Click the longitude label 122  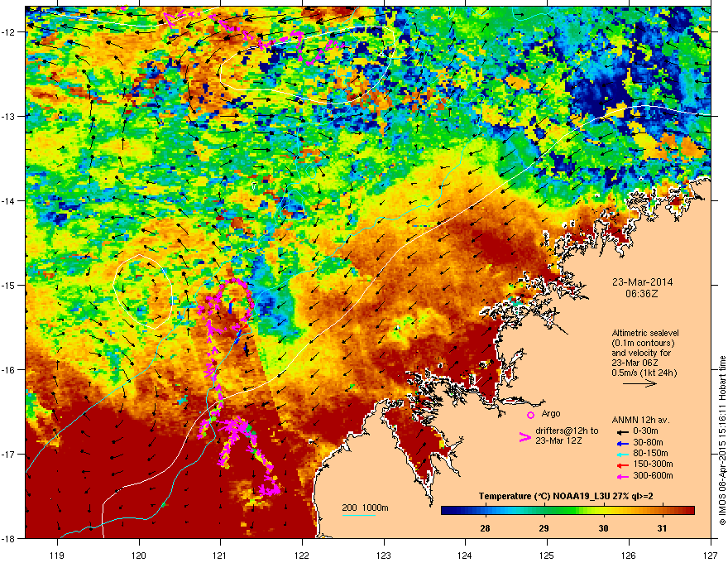(x=302, y=555)
